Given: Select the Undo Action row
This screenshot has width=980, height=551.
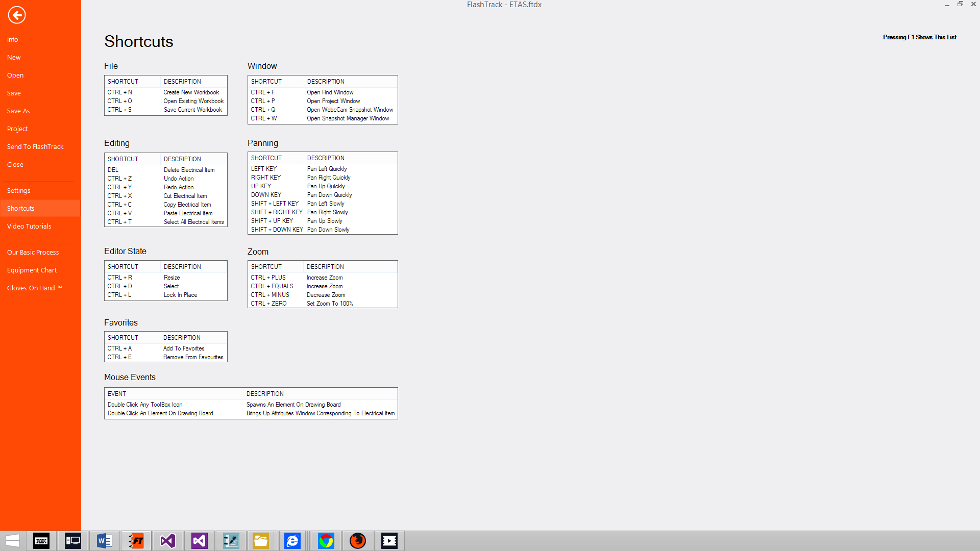Looking at the screenshot, I should [x=166, y=179].
